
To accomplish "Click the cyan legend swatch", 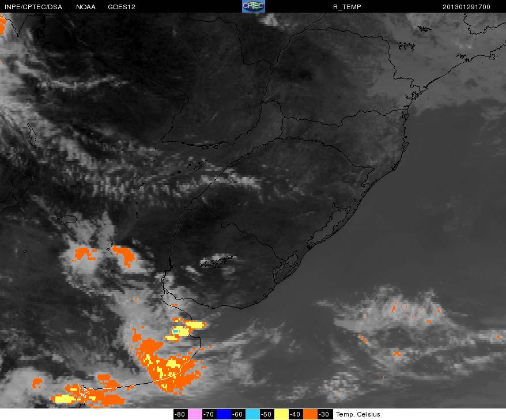I will tap(252, 414).
